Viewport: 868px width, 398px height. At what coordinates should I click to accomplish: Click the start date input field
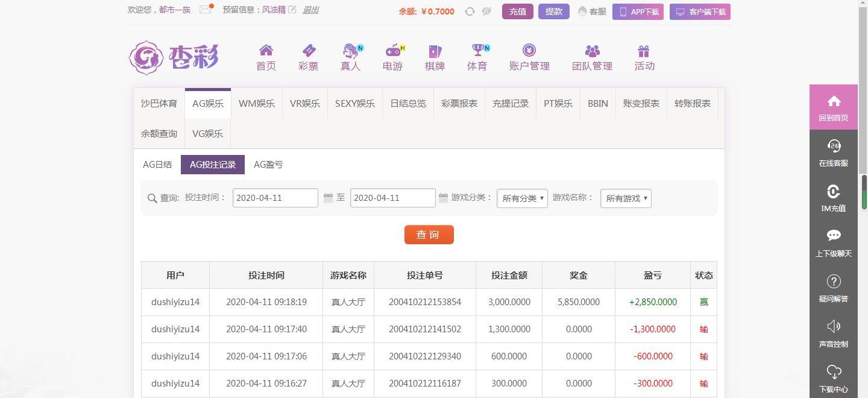[x=275, y=198]
